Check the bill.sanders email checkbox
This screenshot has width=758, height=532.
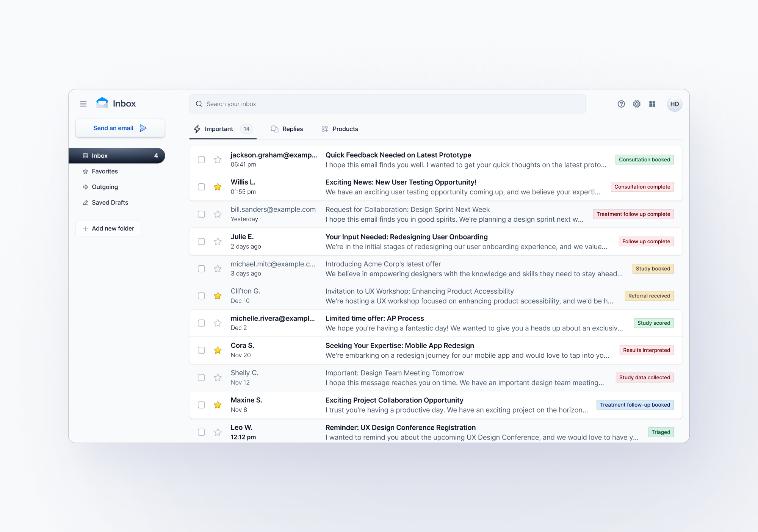click(201, 214)
